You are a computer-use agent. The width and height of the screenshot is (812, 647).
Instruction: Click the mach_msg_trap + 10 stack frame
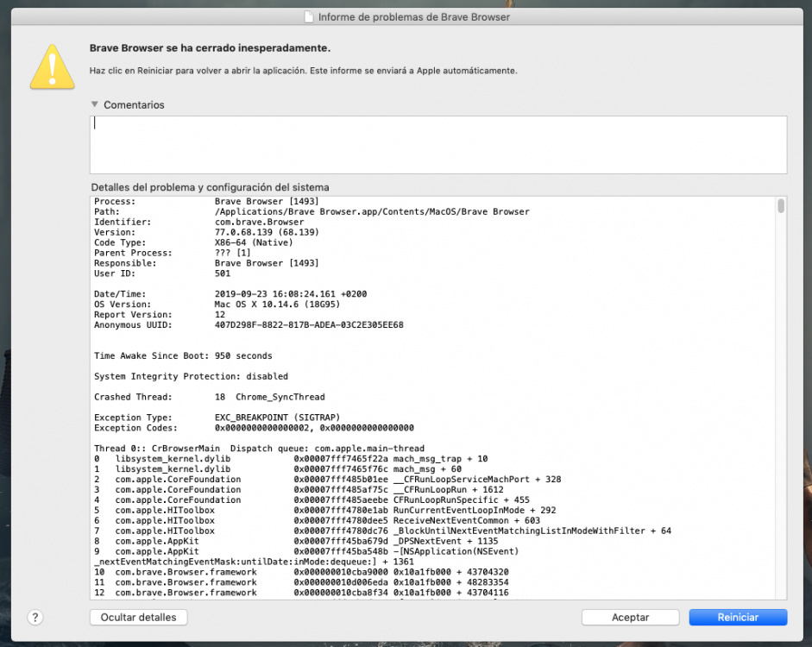291,459
